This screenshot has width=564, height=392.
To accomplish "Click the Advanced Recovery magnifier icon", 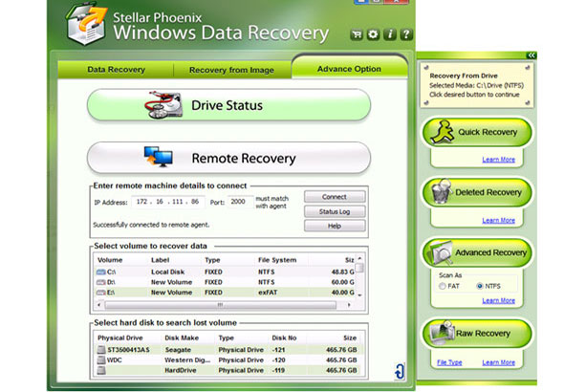I will click(442, 252).
